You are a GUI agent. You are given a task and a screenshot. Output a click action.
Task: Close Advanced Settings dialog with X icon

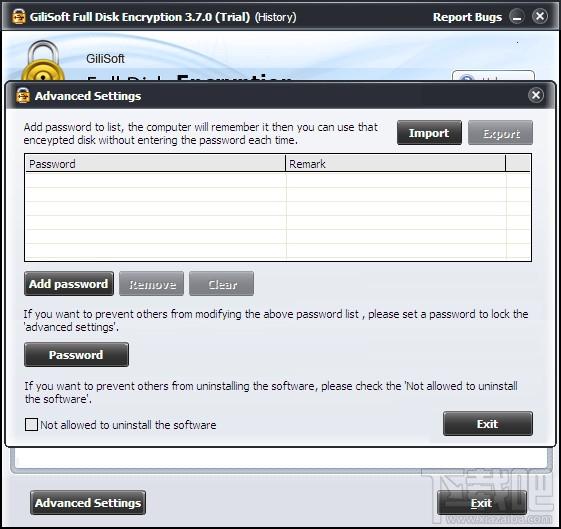[x=536, y=95]
